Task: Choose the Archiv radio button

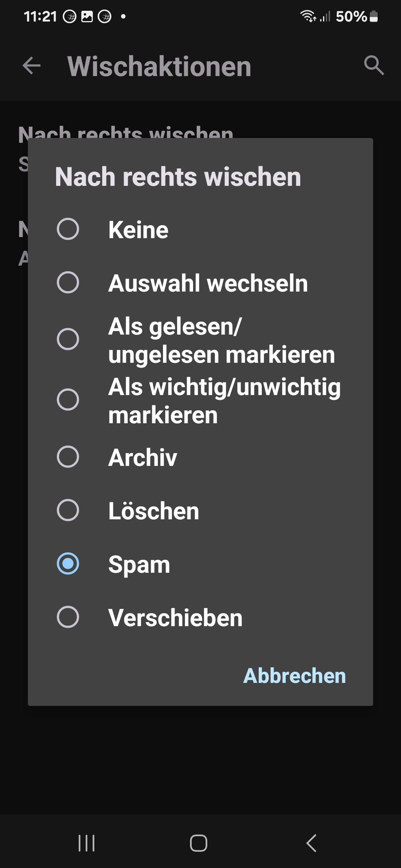Action: coord(68,457)
